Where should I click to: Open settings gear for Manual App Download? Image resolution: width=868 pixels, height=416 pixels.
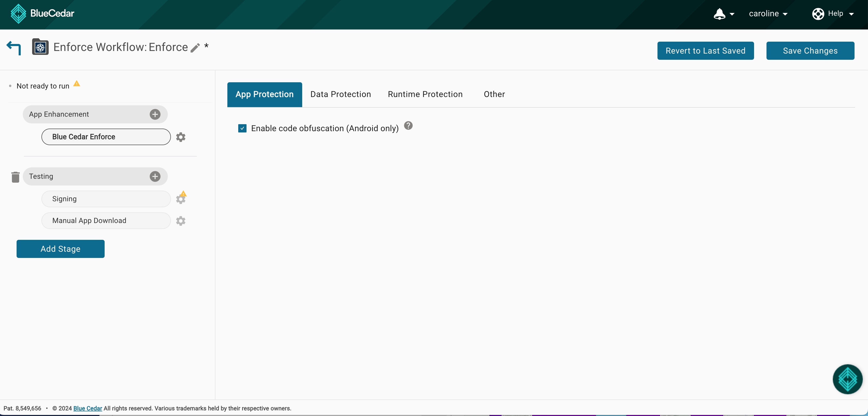point(180,221)
